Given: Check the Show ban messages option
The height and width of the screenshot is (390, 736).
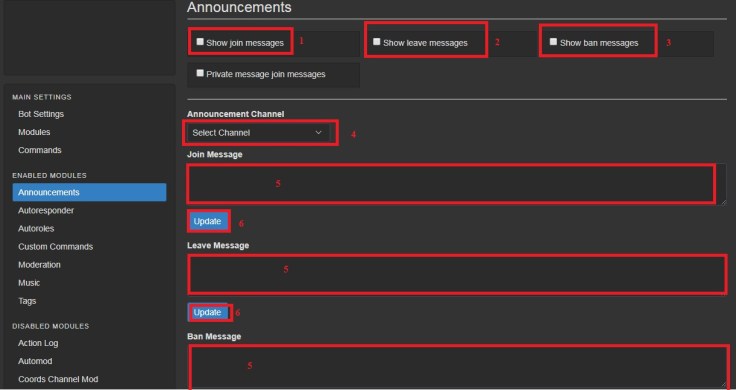Looking at the screenshot, I should (x=554, y=42).
